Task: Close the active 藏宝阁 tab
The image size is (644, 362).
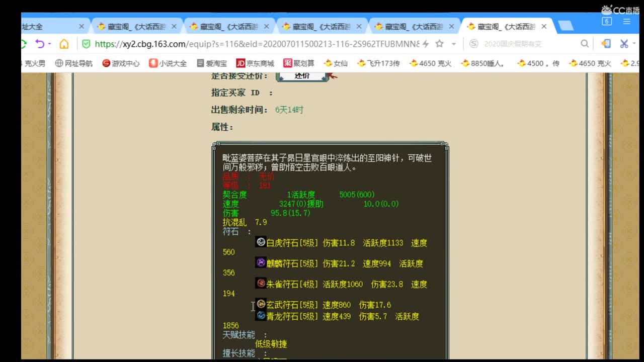Action: click(544, 27)
